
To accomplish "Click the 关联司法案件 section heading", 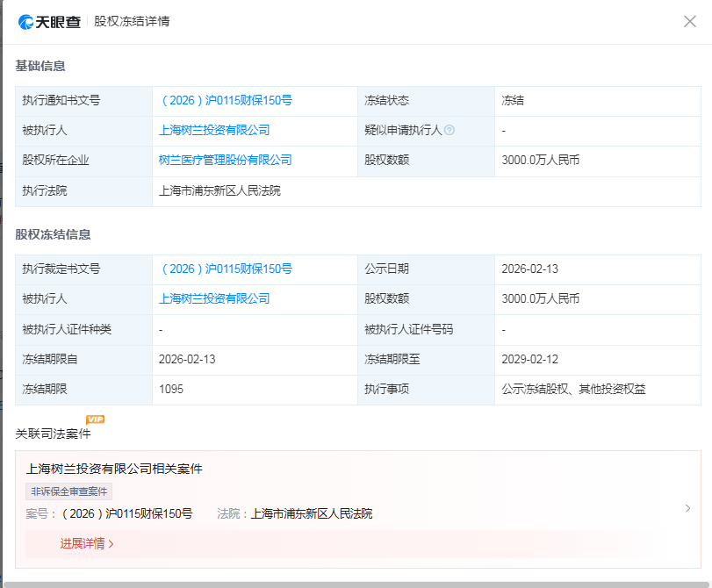I will tap(53, 434).
